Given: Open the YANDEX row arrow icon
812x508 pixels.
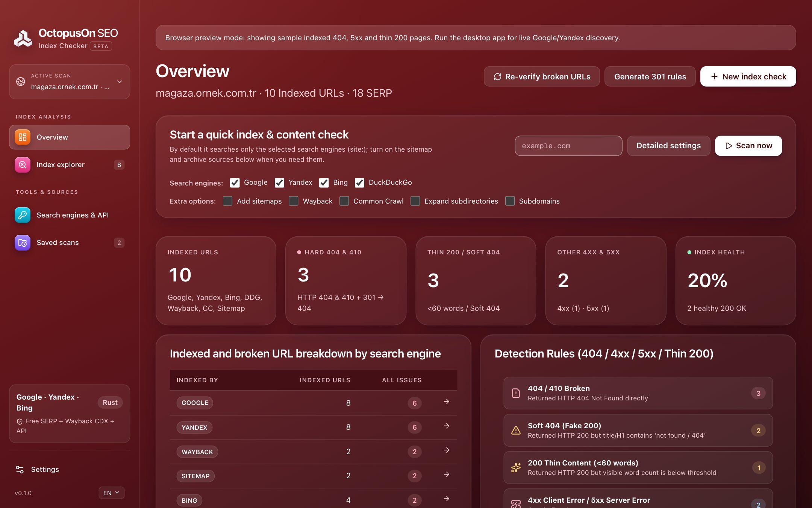Looking at the screenshot, I should (x=447, y=426).
